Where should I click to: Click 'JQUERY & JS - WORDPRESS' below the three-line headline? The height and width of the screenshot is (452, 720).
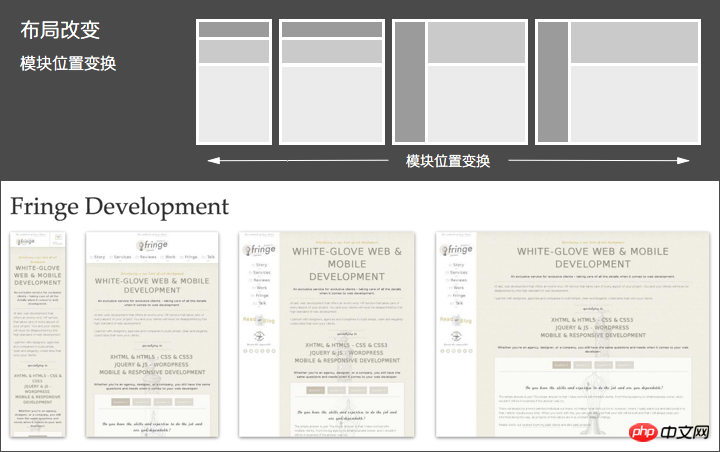coord(346,353)
